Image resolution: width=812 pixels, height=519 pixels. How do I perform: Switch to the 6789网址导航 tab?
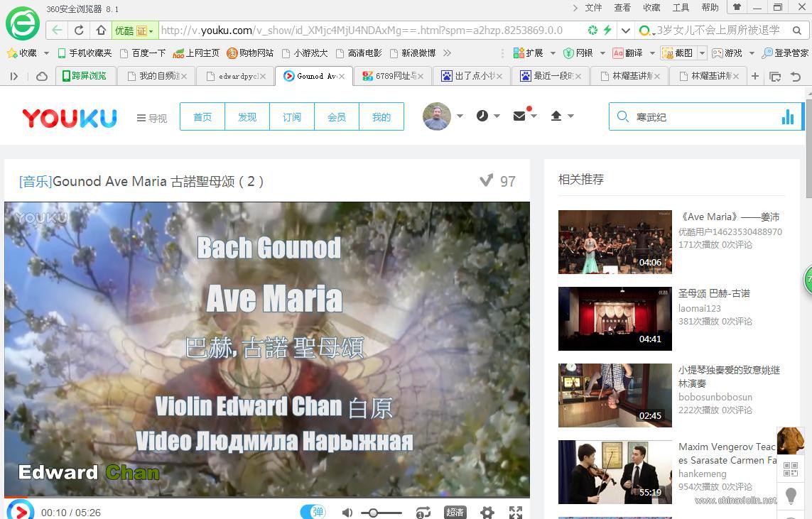[x=393, y=75]
